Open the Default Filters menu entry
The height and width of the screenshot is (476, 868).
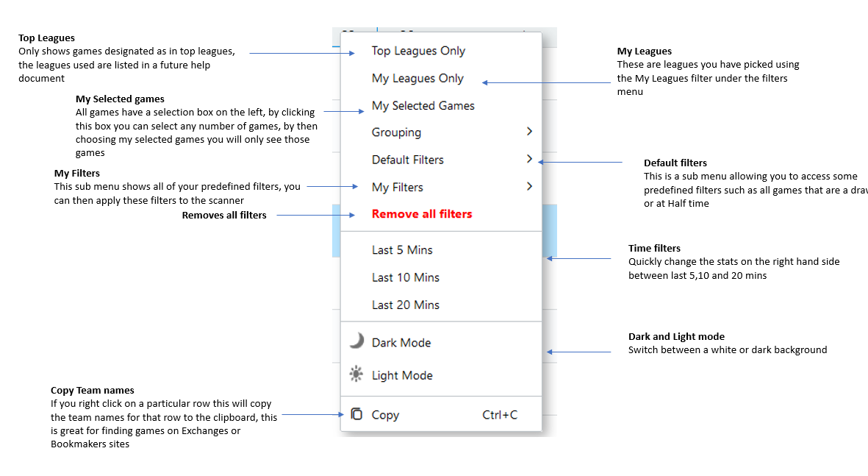(x=407, y=160)
